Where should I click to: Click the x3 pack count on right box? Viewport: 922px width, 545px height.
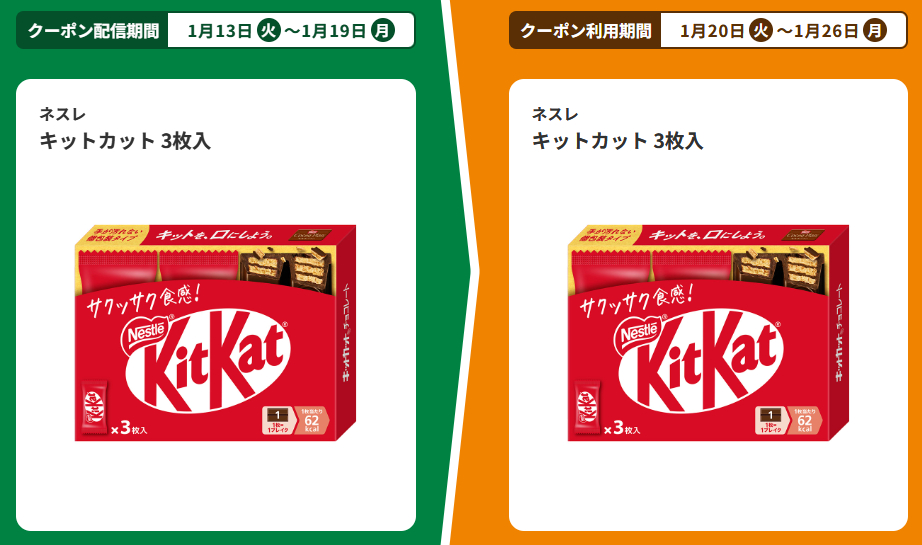pyautogui.click(x=622, y=428)
